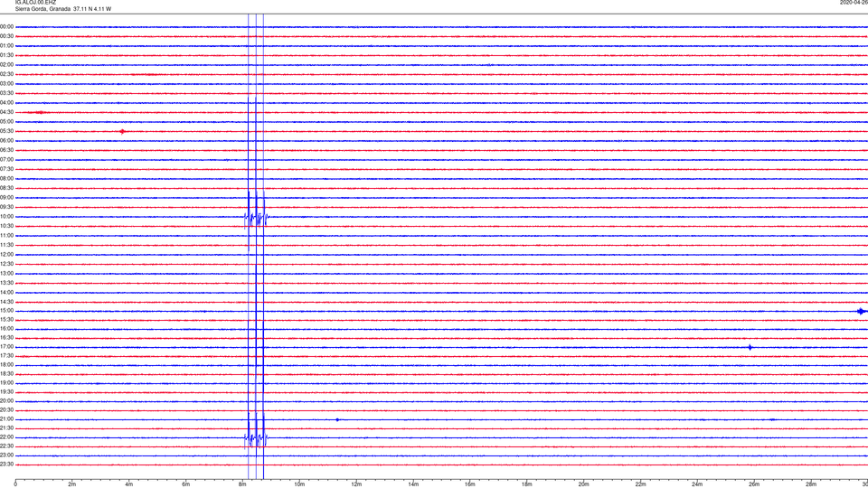Image resolution: width=868 pixels, height=488 pixels.
Task: Select the 15:00 trace time label
Action: point(6,310)
